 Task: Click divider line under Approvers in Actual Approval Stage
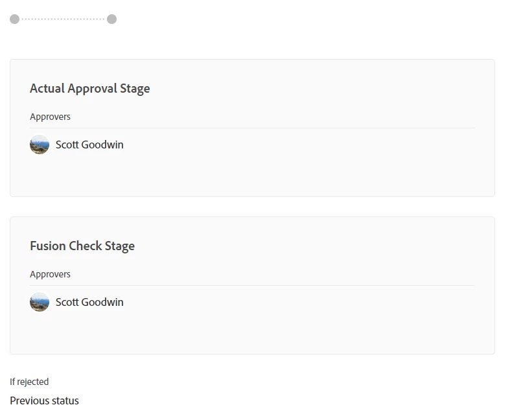[x=252, y=128]
